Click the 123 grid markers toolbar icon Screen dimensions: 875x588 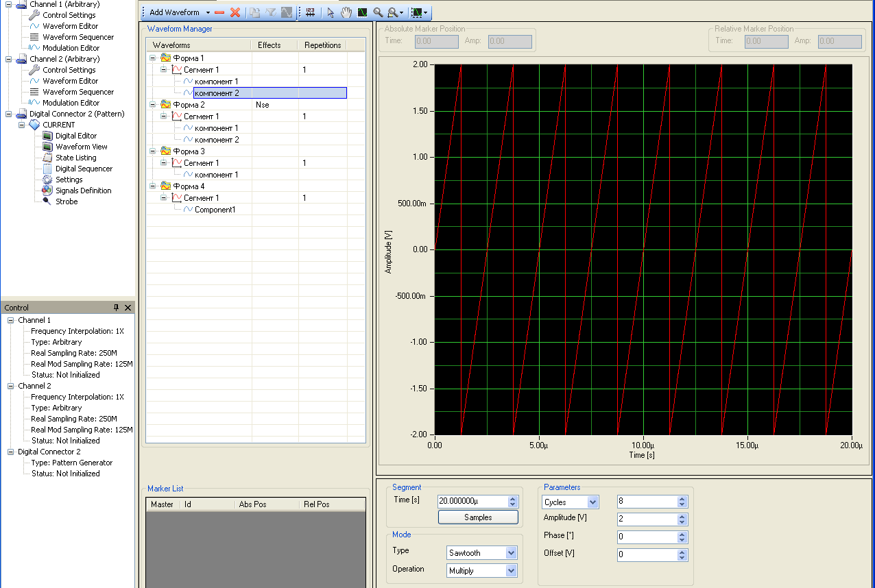(311, 12)
